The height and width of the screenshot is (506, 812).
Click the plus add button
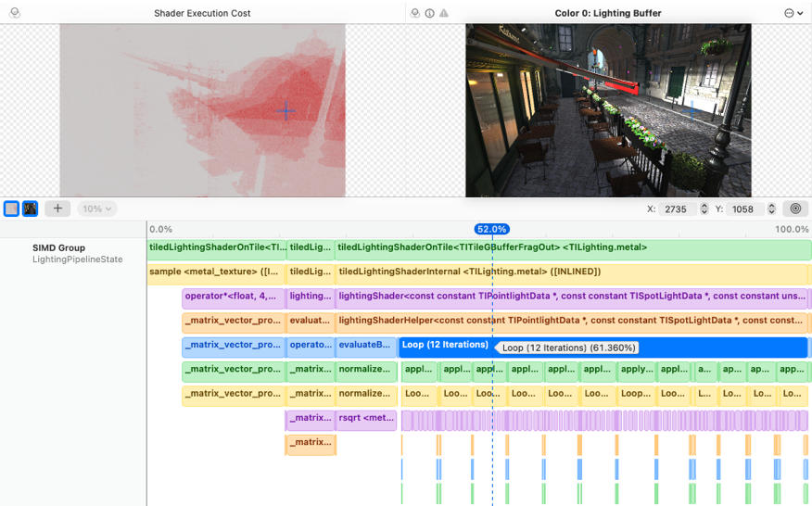(x=57, y=209)
